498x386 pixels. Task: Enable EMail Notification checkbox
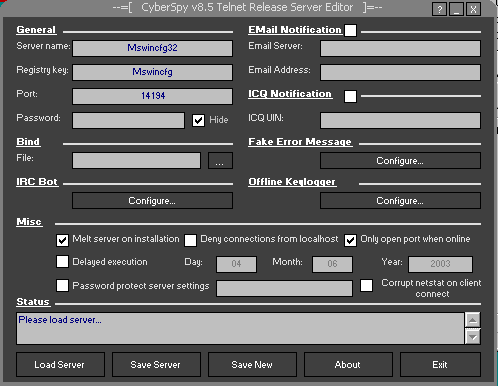(x=350, y=30)
